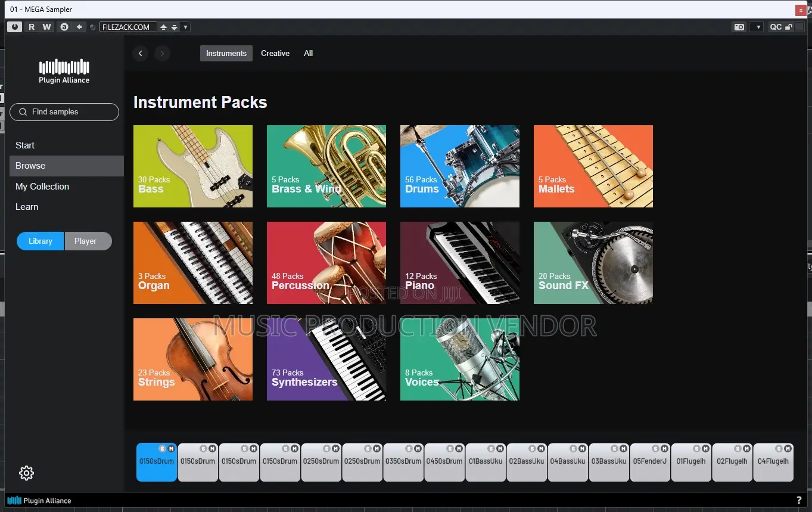812x512 pixels.
Task: Mute the 0450sDrum pad
Action: coord(459,448)
